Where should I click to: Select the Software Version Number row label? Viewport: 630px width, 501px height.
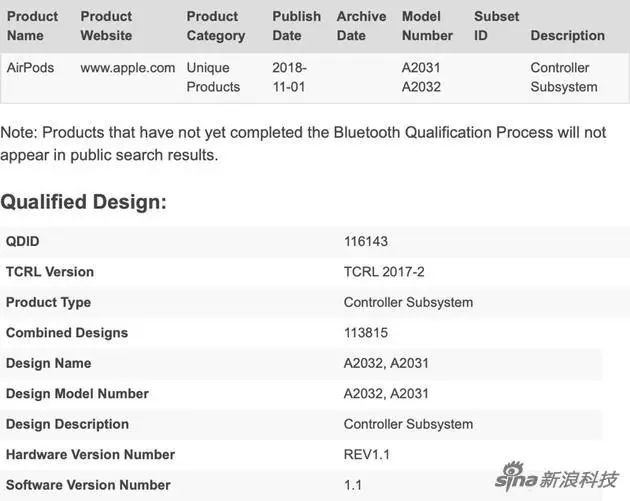point(88,485)
